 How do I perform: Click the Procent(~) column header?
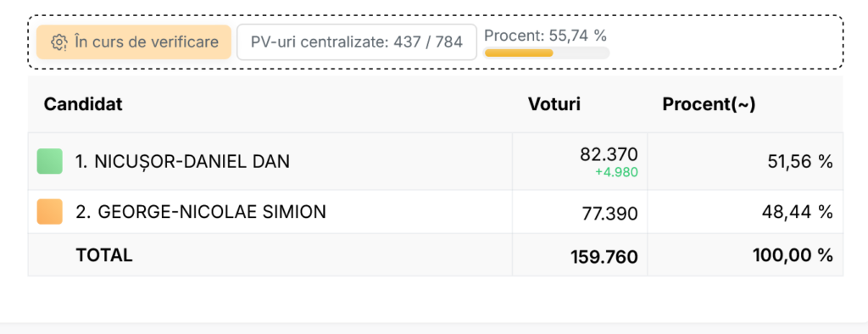point(709,104)
